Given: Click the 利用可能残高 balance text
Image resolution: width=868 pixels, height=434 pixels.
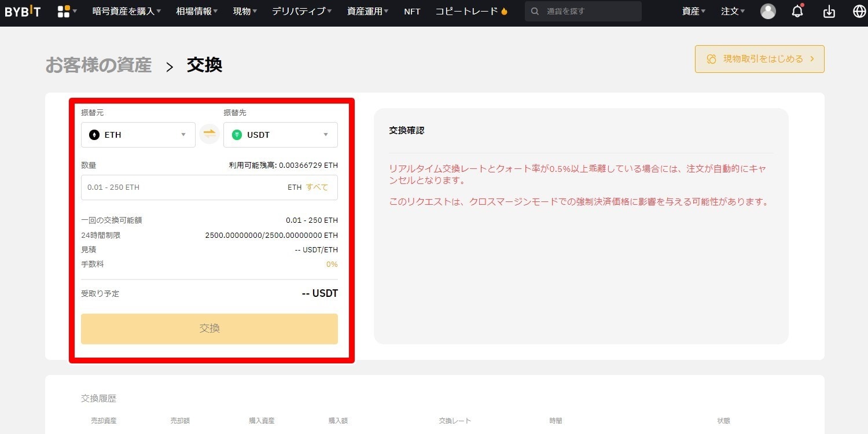Looking at the screenshot, I should click(x=284, y=165).
